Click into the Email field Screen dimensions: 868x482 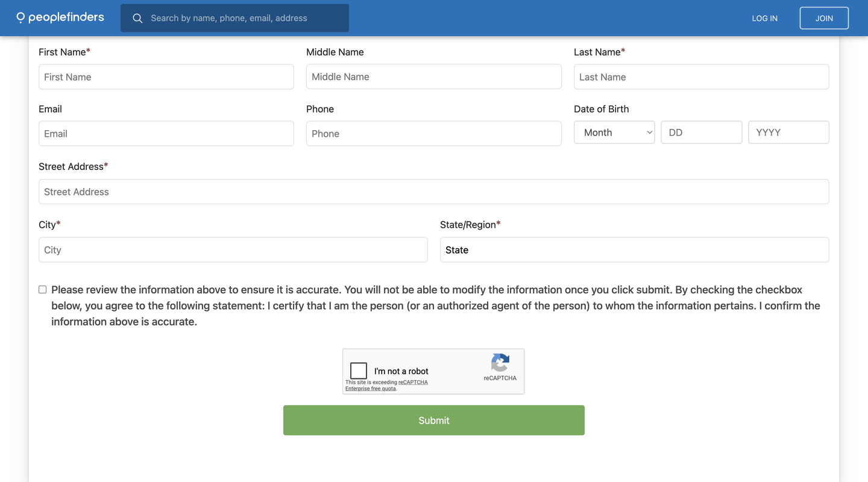(x=166, y=134)
